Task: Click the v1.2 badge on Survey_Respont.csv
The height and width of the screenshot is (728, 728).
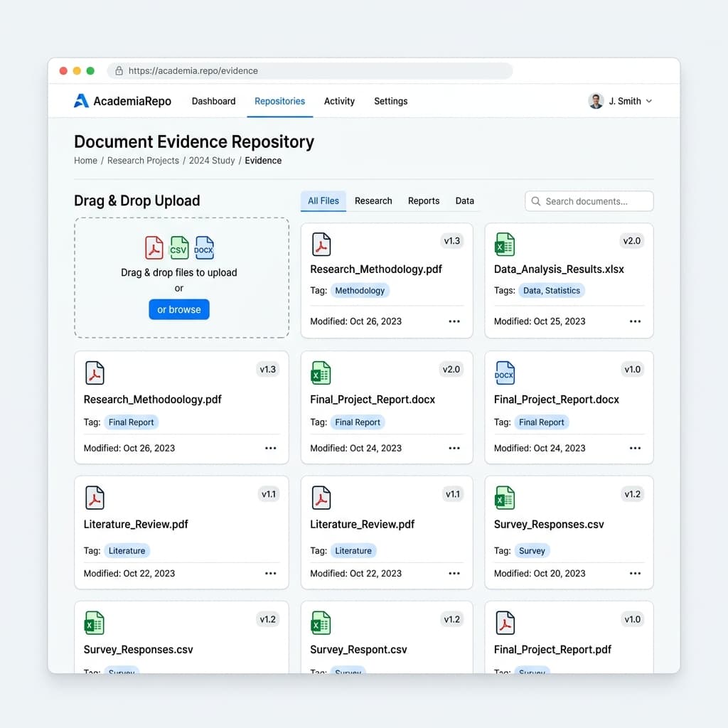Action: tap(451, 619)
